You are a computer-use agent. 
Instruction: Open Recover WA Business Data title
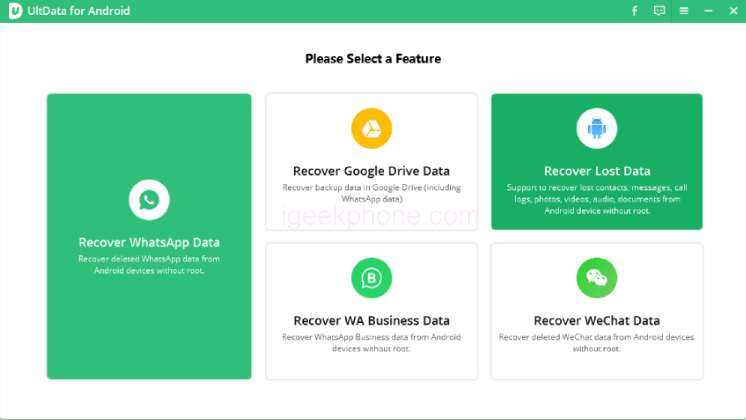point(371,321)
